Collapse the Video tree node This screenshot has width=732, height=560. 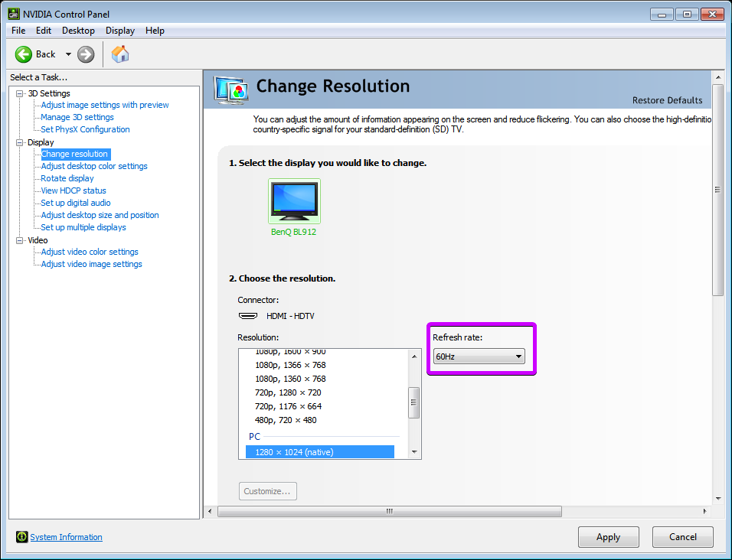[x=20, y=240]
